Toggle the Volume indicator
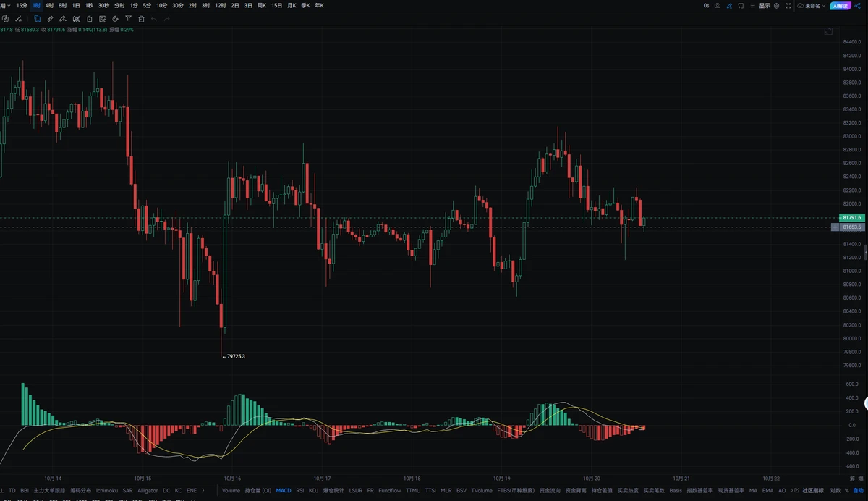Screen dimensions: 868x501 231,490
